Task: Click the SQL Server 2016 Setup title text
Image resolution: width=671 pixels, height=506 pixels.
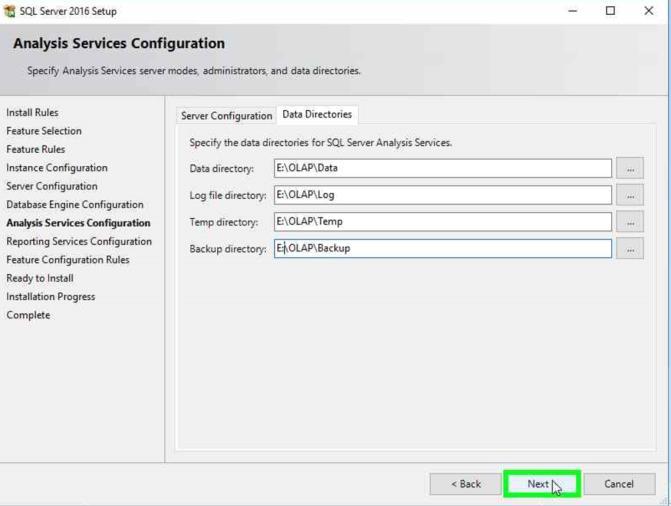Action: pos(68,12)
